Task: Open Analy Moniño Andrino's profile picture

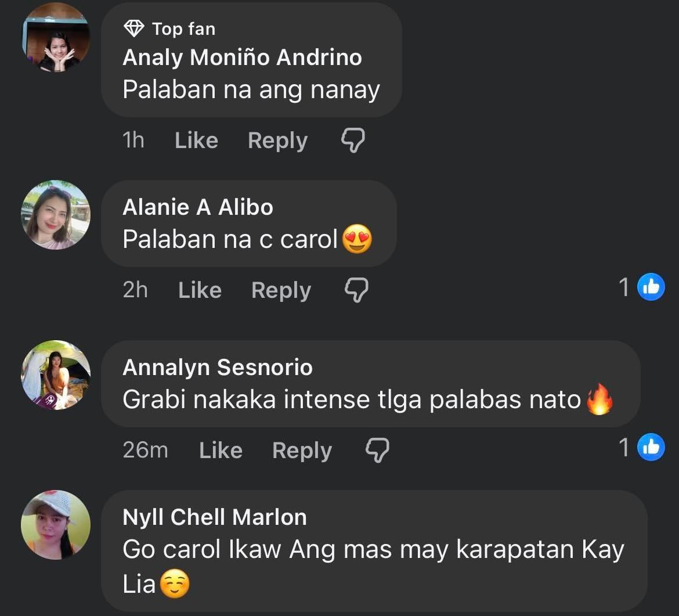Action: tap(56, 37)
